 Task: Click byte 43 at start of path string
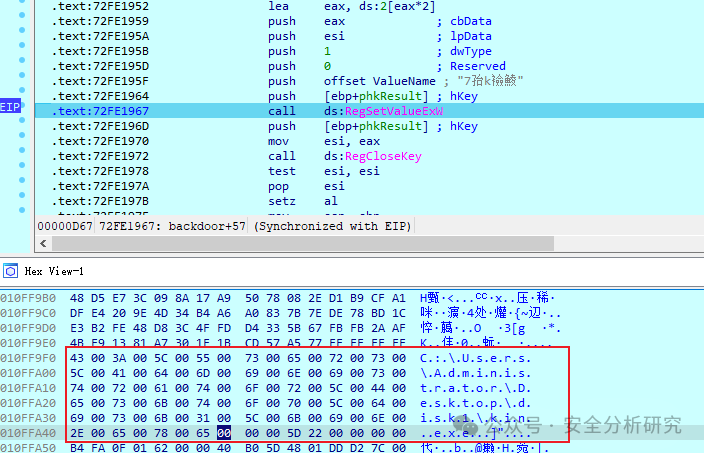[77, 358]
